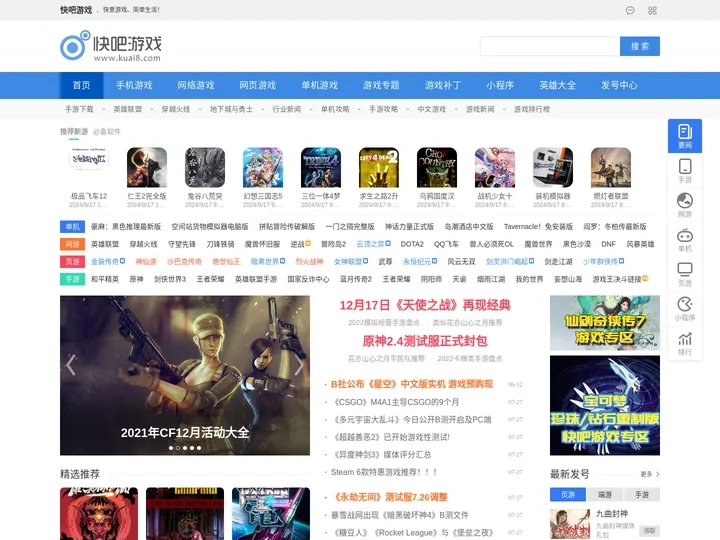The width and height of the screenshot is (720, 540).
Task: Open headline 12月17日《天使之战》再现经典
Action: [425, 305]
